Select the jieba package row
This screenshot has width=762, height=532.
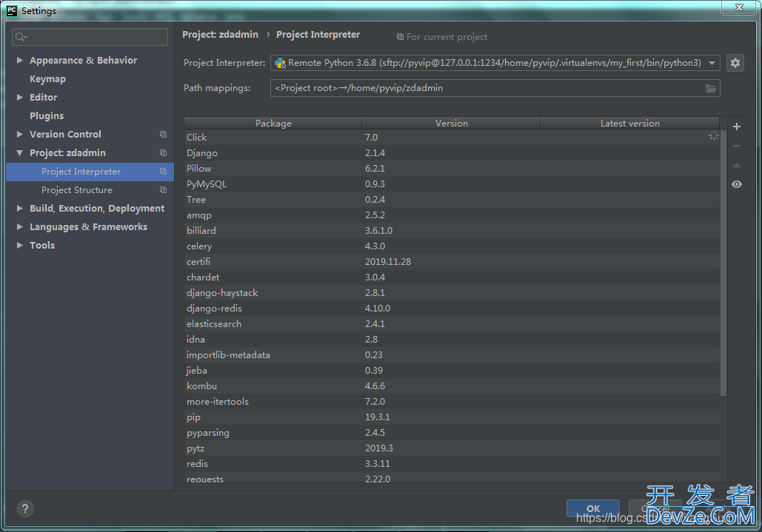coord(452,371)
